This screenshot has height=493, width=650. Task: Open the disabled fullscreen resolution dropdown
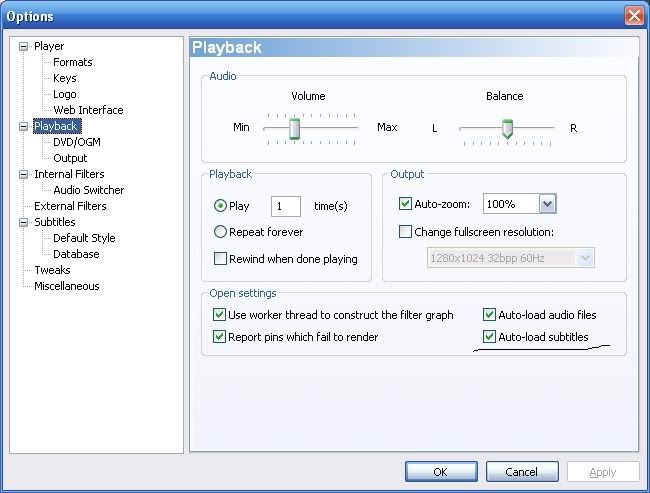(x=585, y=258)
